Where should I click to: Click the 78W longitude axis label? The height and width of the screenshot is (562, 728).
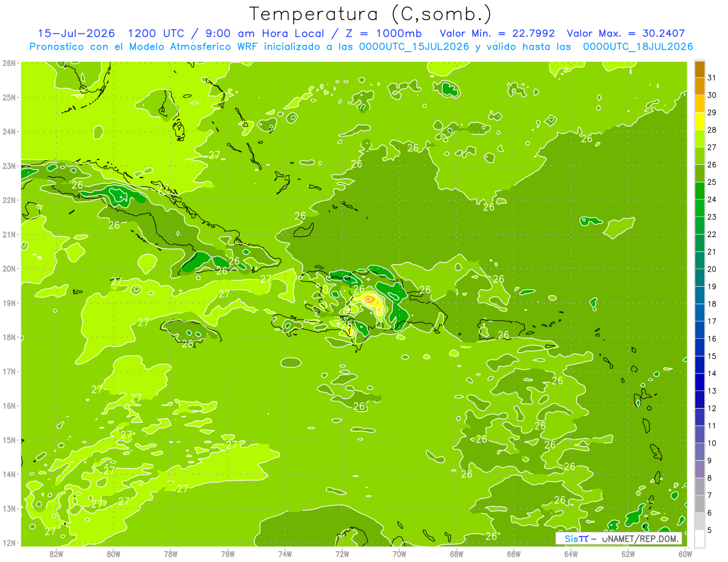(x=170, y=554)
